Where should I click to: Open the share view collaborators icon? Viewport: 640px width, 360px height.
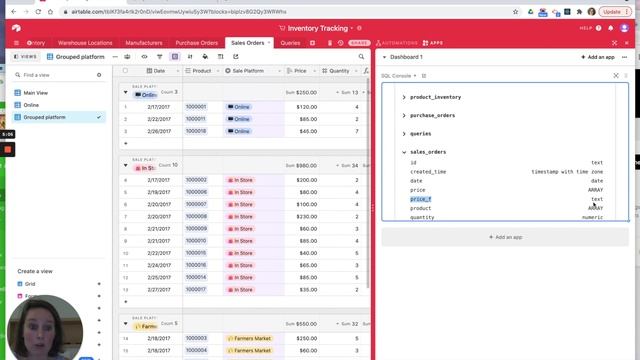(x=127, y=57)
